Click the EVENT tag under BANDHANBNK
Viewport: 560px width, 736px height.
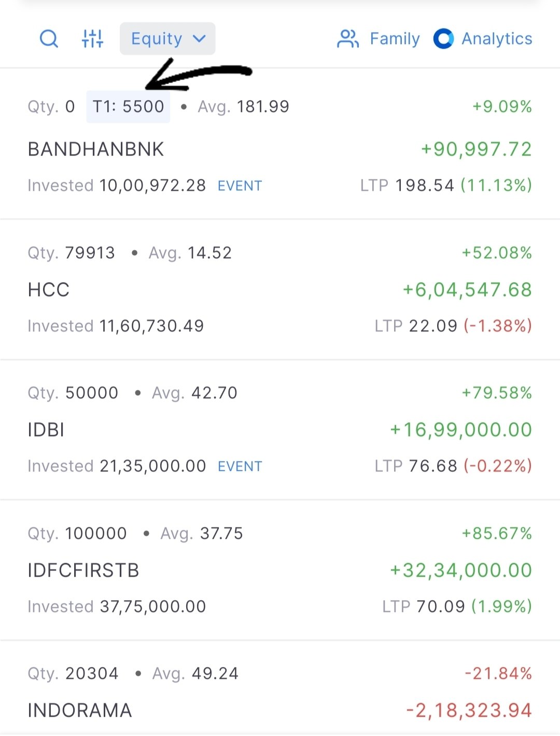pos(240,186)
